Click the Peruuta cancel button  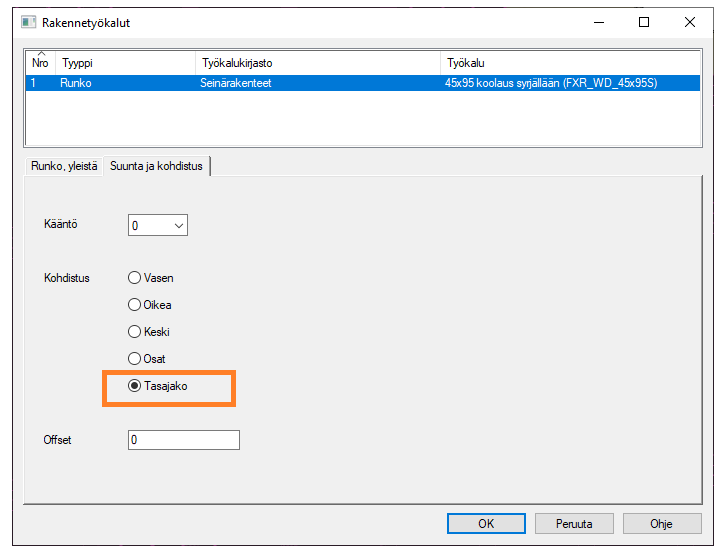pyautogui.click(x=572, y=523)
